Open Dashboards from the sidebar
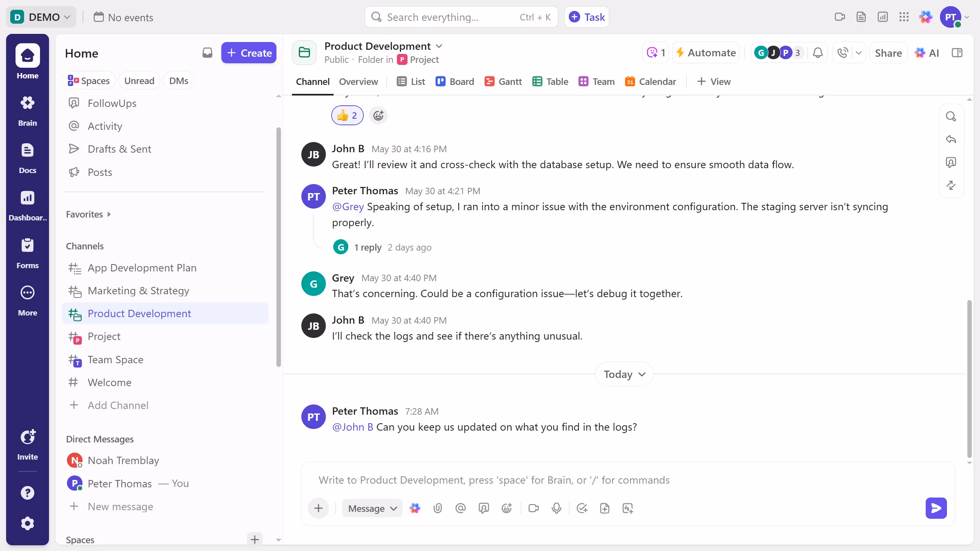Screen dimensions: 980x551 click(x=27, y=205)
